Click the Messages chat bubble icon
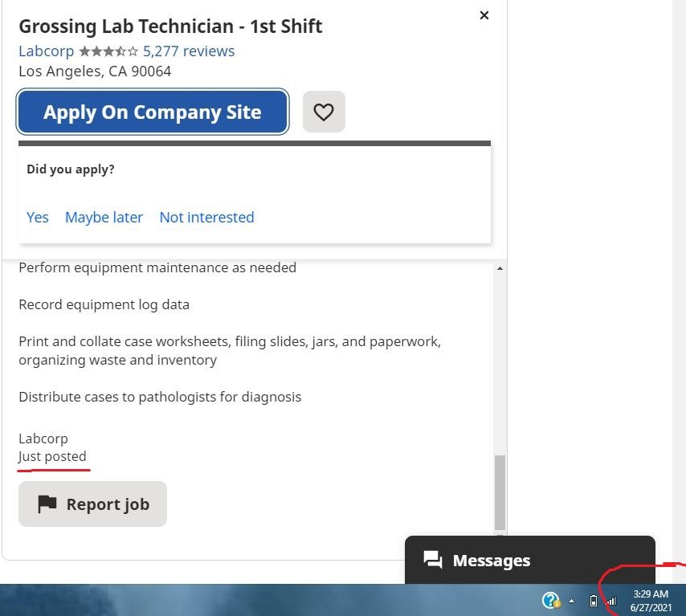 [433, 561]
